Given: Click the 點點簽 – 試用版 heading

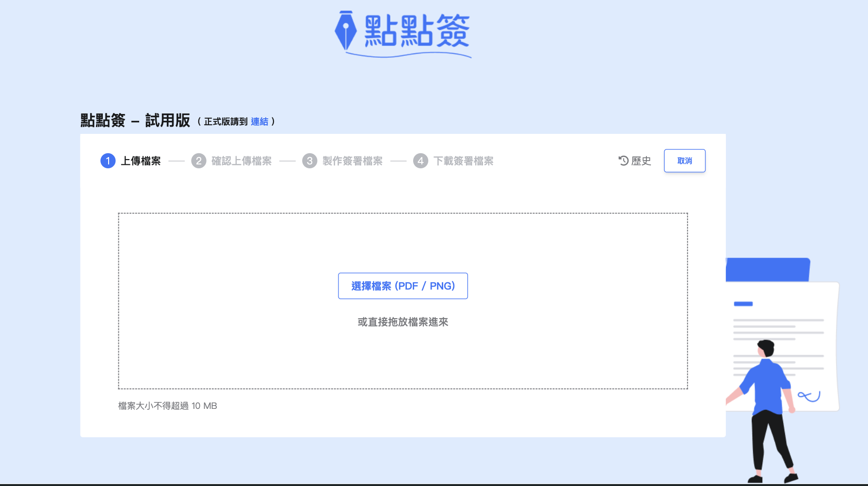Looking at the screenshot, I should (x=135, y=120).
